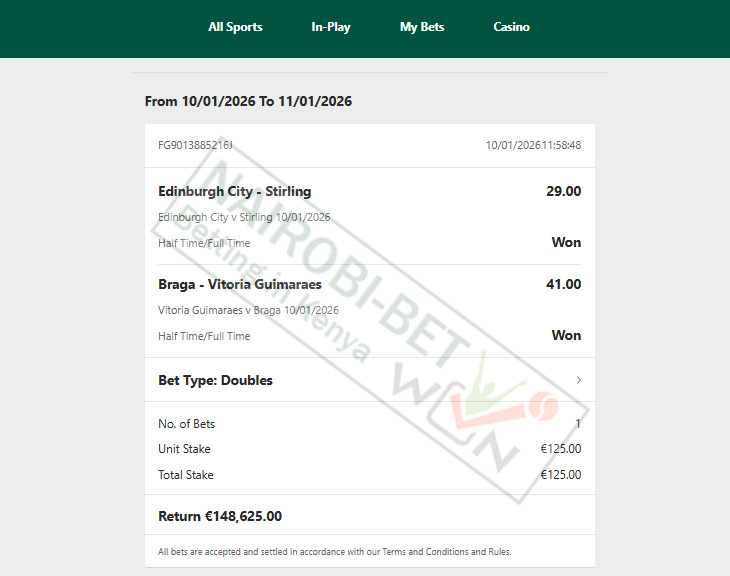Open Edinburgh City v Stirling match details
The height and width of the screenshot is (576, 730).
pos(244,217)
